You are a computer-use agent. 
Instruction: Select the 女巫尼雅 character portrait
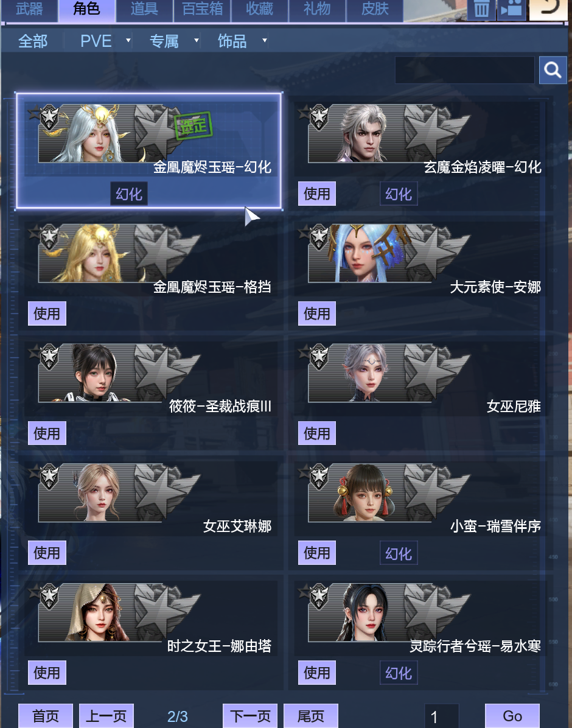(x=366, y=373)
